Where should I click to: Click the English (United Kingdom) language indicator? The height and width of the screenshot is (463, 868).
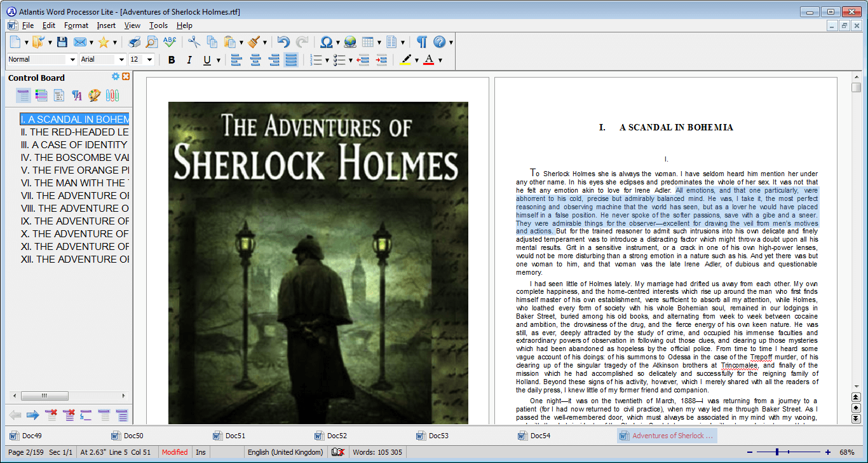point(285,452)
